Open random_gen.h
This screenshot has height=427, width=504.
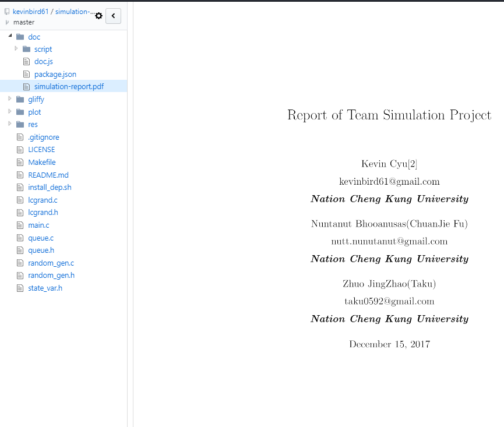(x=51, y=276)
